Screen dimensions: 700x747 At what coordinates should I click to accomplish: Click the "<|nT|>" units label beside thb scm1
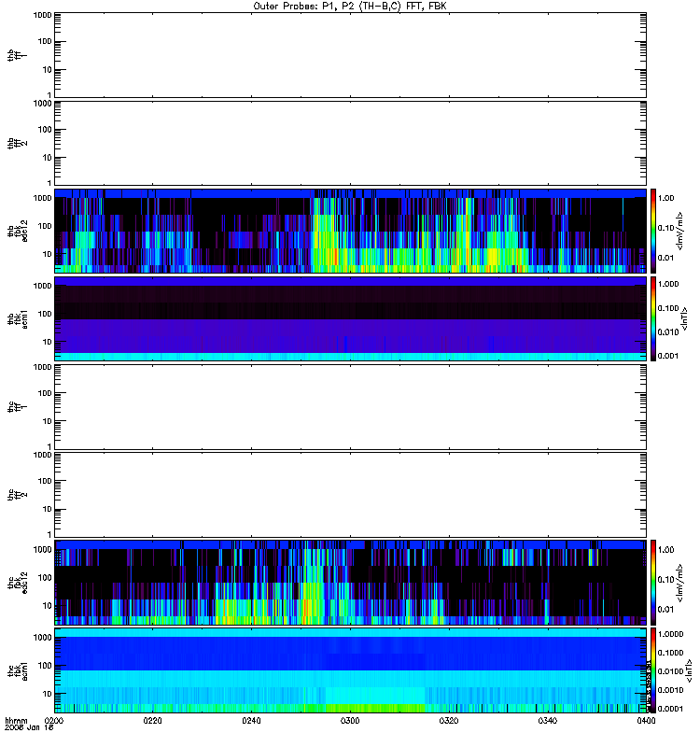684,318
